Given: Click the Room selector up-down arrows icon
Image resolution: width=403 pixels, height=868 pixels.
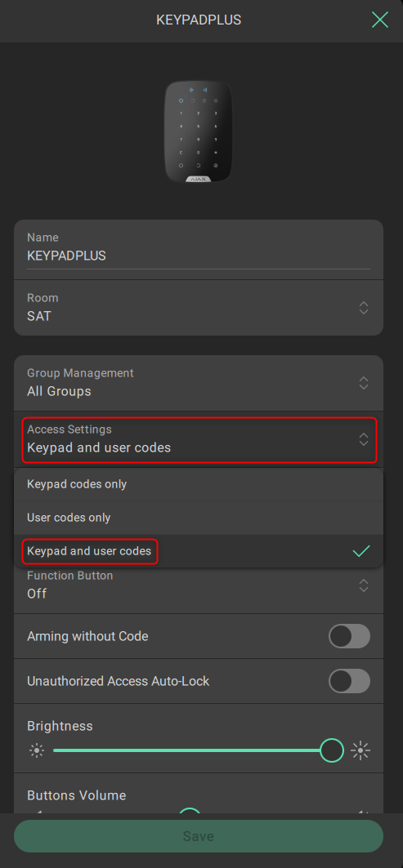Looking at the screenshot, I should [x=364, y=308].
